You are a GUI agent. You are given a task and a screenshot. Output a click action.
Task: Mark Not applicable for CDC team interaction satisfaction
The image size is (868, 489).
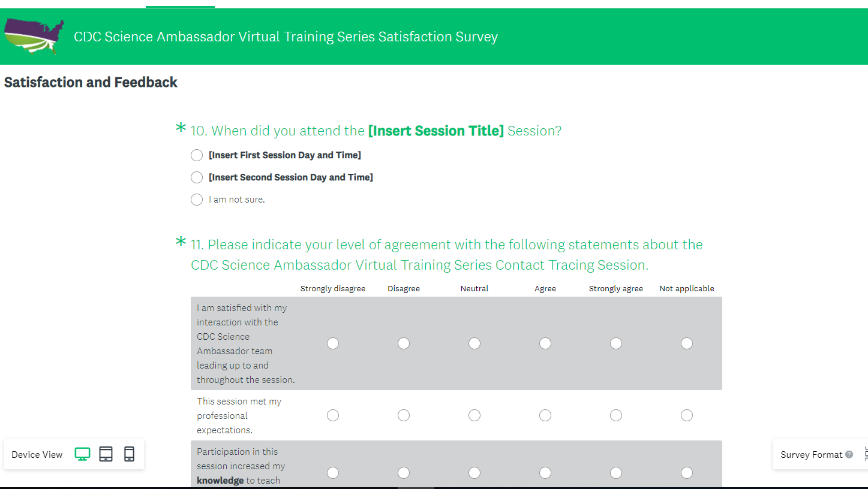click(687, 343)
